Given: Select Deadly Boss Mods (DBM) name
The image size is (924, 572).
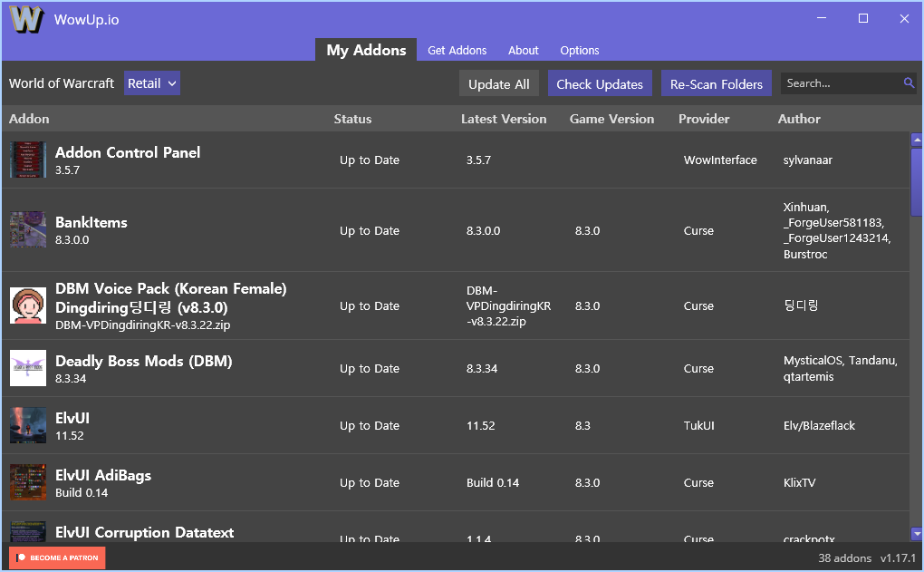Looking at the screenshot, I should pyautogui.click(x=144, y=361).
